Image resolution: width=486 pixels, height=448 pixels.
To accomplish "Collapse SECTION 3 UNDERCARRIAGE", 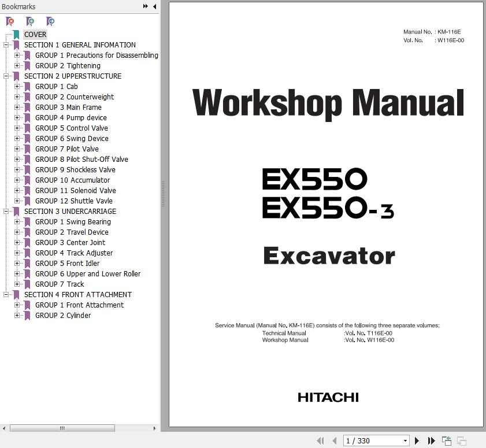I will click(x=6, y=211).
